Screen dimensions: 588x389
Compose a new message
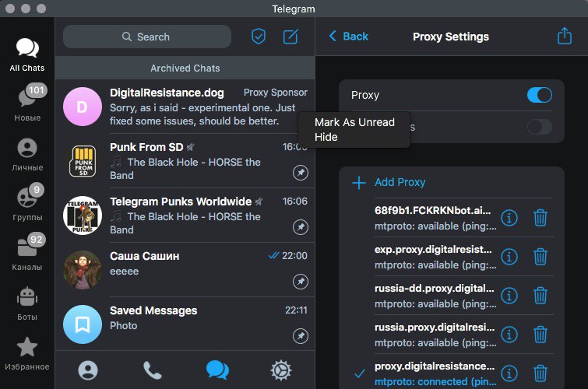pyautogui.click(x=290, y=37)
